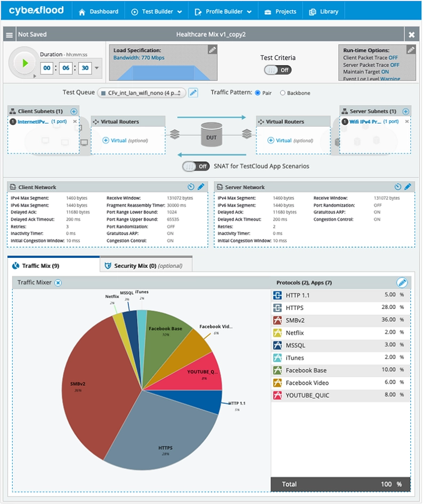The height and width of the screenshot is (504, 423).
Task: Select the Backbone traffic pattern
Action: [283, 93]
